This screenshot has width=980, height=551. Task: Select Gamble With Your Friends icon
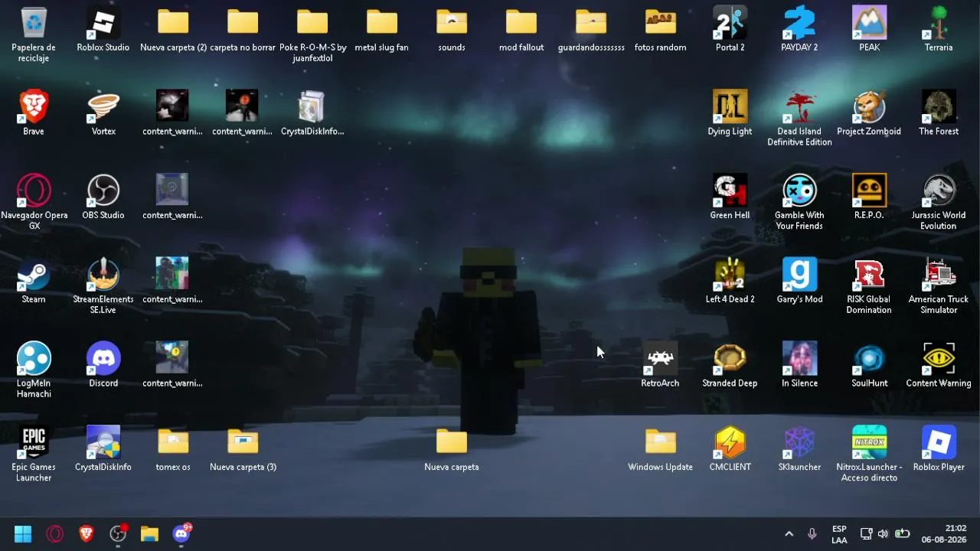[799, 203]
